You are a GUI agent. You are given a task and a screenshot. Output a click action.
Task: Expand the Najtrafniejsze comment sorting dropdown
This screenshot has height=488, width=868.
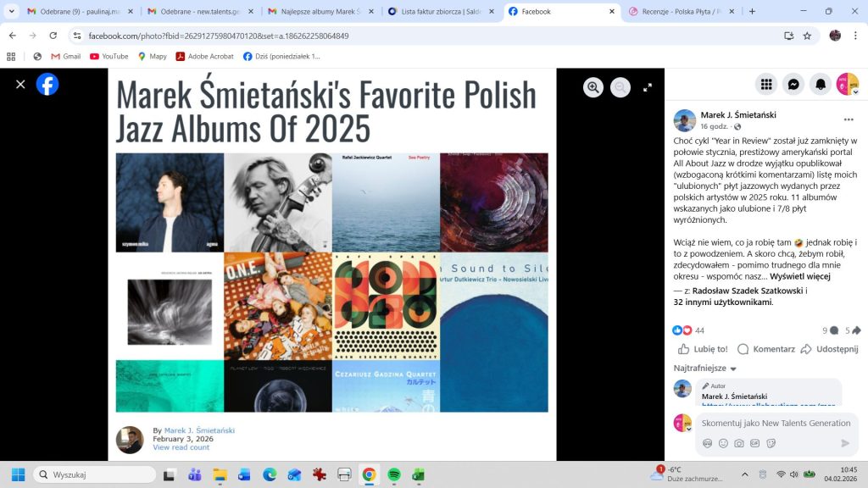(x=705, y=369)
